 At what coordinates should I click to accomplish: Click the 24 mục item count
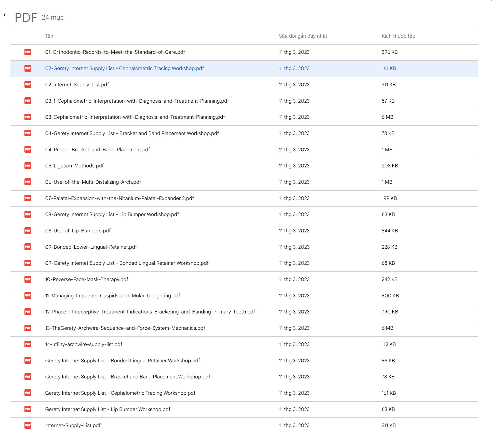click(x=53, y=17)
